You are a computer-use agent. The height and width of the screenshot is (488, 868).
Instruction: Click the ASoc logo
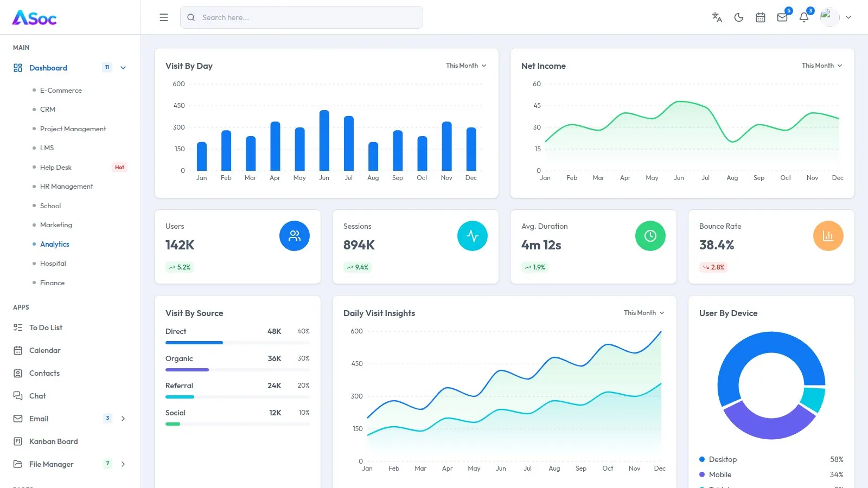pos(35,18)
